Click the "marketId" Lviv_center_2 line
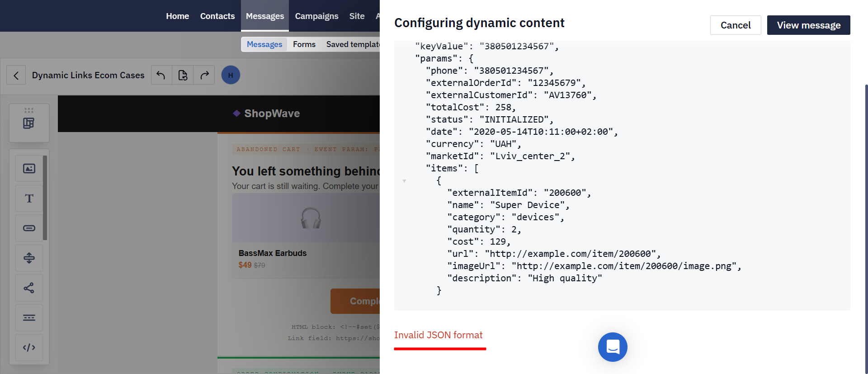The image size is (868, 374). pos(500,156)
